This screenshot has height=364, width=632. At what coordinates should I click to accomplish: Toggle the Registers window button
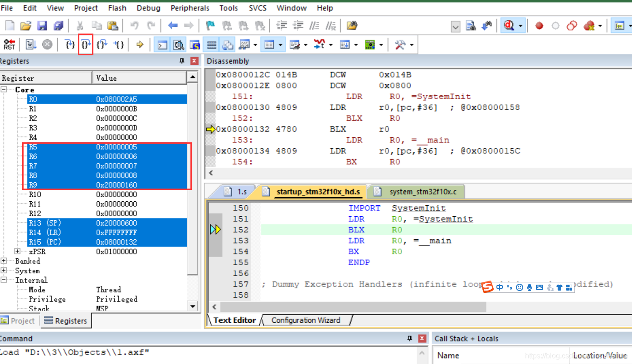coord(211,45)
